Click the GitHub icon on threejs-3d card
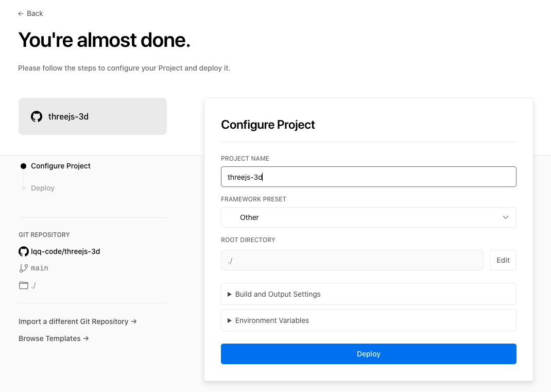Image resolution: width=551 pixels, height=392 pixels. coord(37,116)
